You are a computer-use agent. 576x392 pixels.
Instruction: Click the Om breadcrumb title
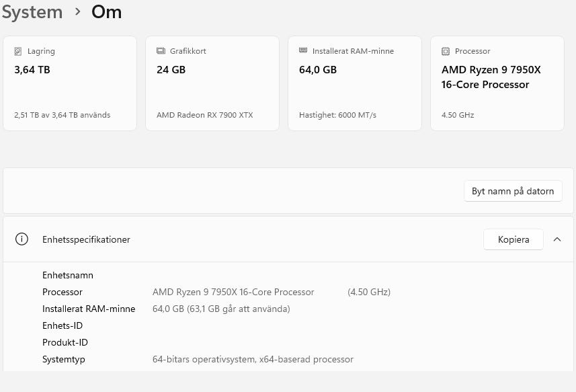(106, 12)
